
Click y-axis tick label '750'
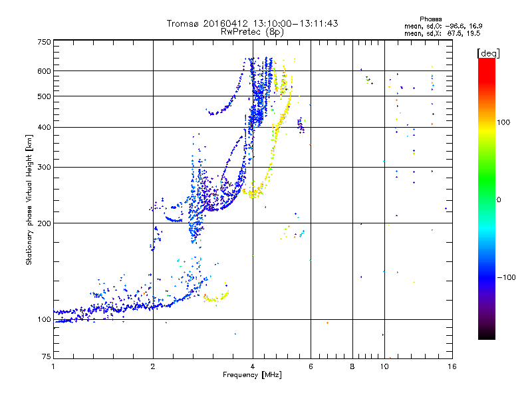(45, 42)
